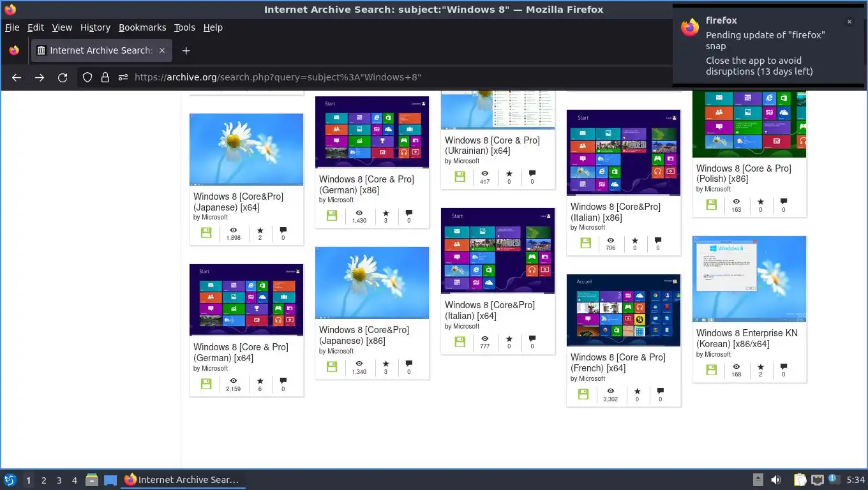Click the software floppy icon on Ukrainian x64 card

(x=460, y=177)
